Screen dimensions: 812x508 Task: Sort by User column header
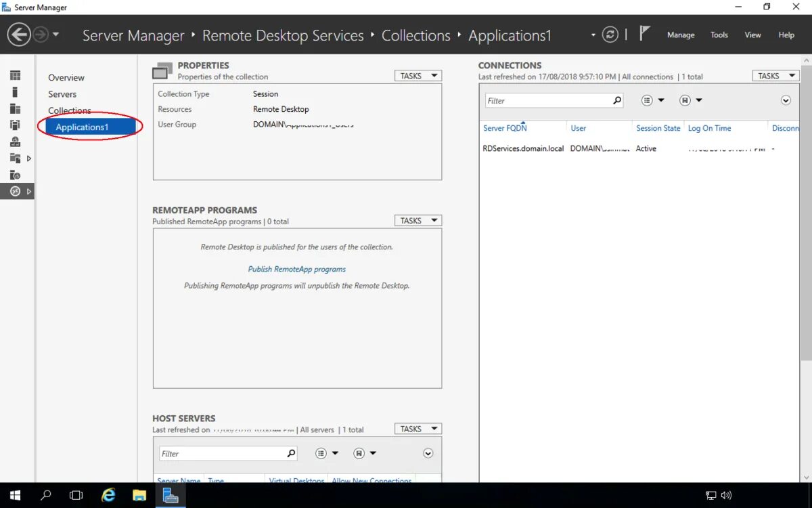click(579, 128)
